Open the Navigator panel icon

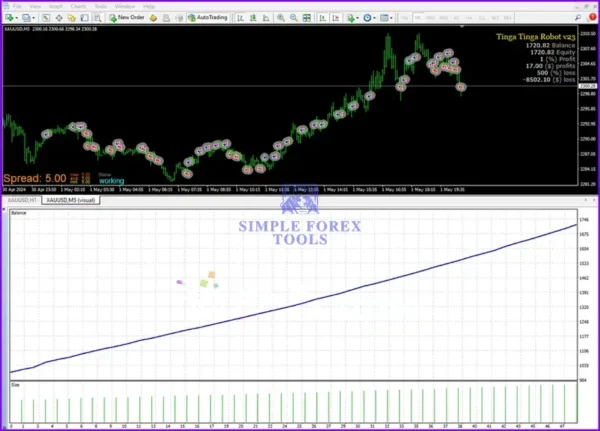pos(72,18)
